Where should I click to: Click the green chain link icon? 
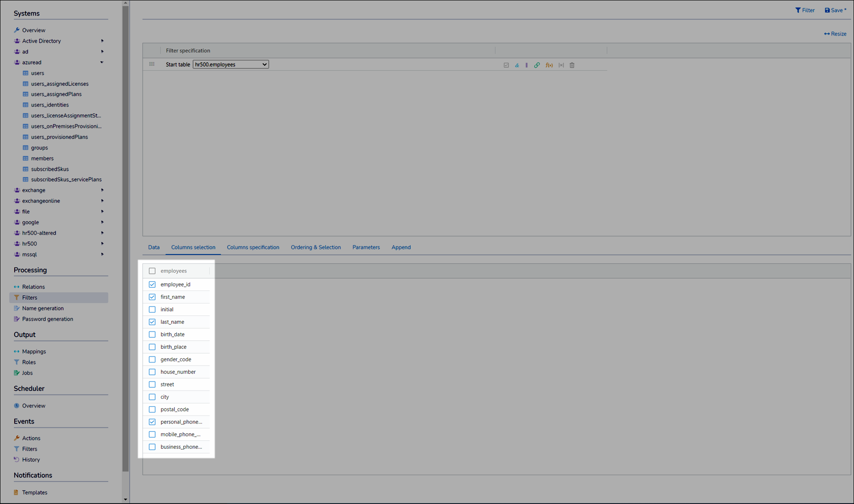coord(537,65)
